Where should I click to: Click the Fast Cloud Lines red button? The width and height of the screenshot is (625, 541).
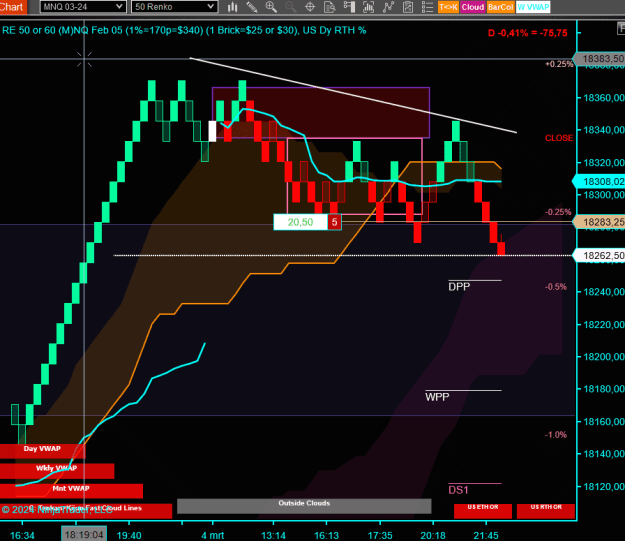pos(86,511)
